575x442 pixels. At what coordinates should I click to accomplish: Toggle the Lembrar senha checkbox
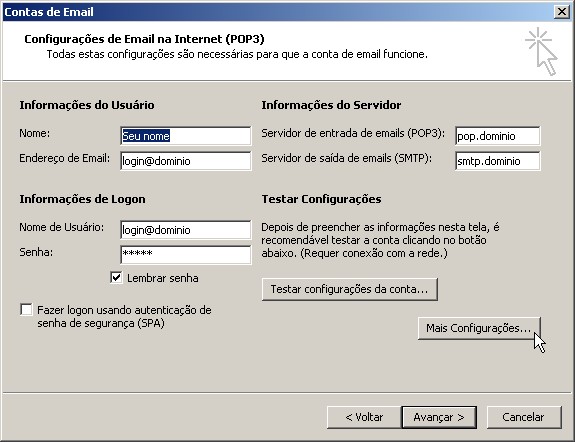coord(116,278)
